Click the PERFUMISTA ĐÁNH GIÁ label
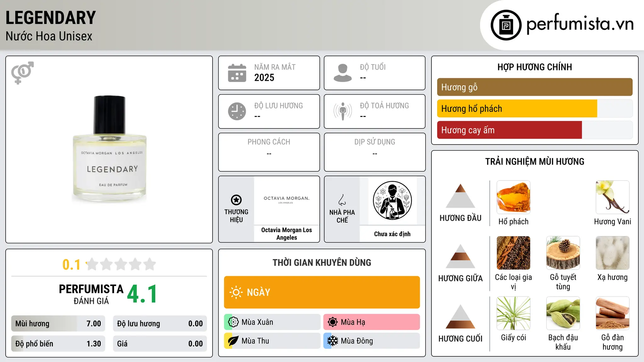 (91, 294)
